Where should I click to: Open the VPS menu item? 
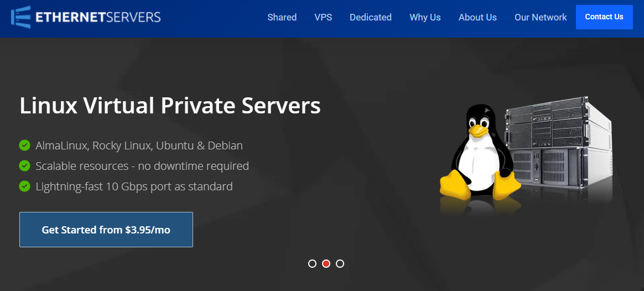323,17
